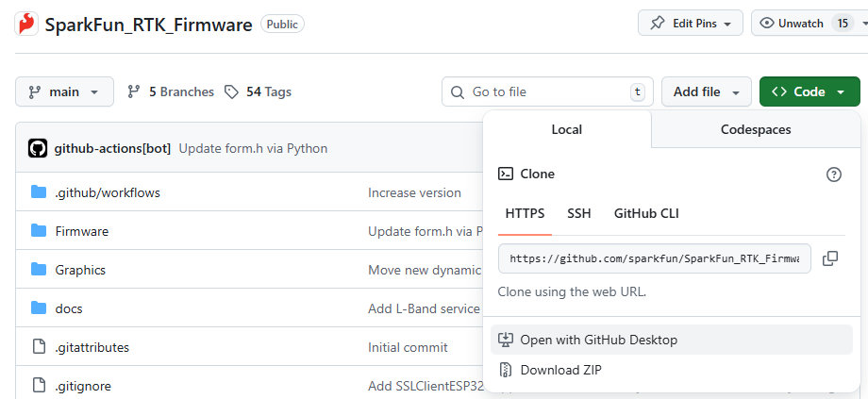868x399 pixels.
Task: Select the GitHub CLI clone tab
Action: coord(646,213)
